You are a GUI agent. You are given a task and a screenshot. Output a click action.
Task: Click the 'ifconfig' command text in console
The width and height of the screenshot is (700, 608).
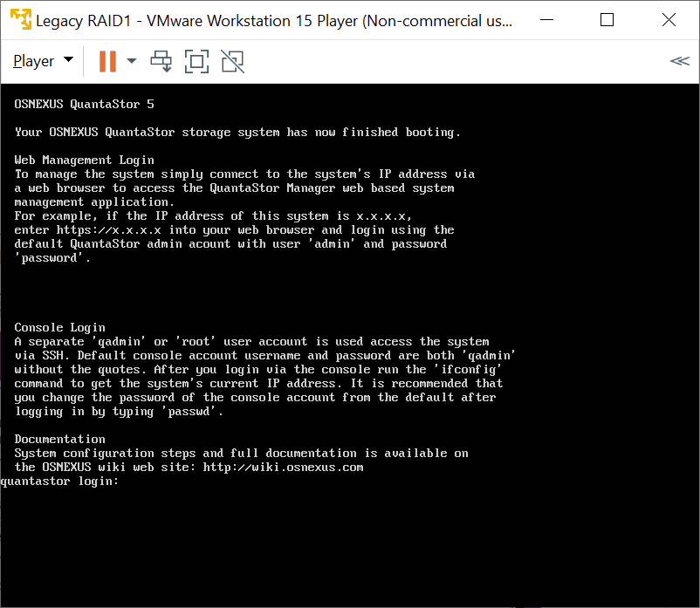pos(468,369)
